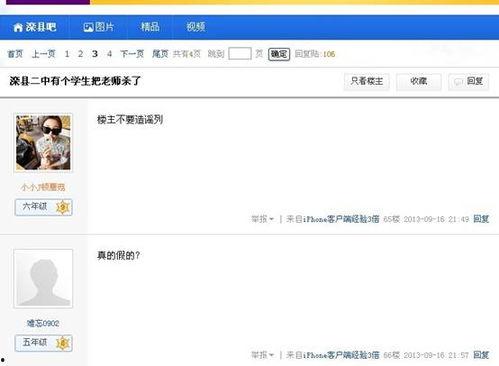Screen dimensions: 499x366
Task: Switch to the 图片 tab
Action: (98, 27)
